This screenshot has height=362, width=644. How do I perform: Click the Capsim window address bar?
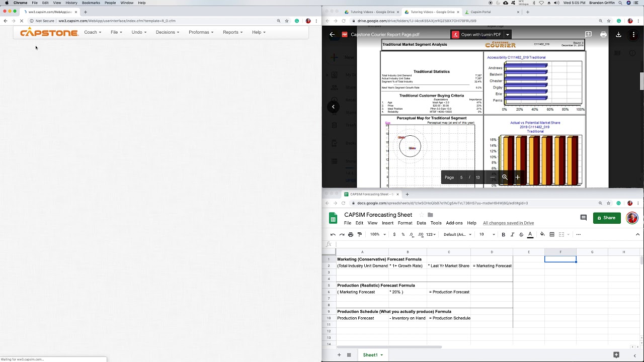151,21
